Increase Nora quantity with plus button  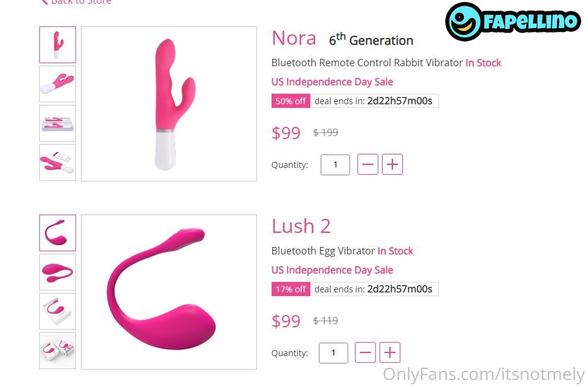click(392, 164)
